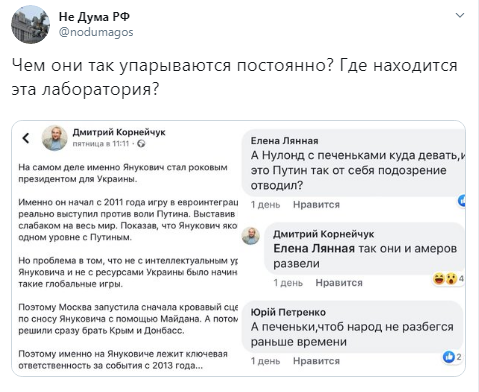Open the tagged name Елена Лянная in reply

coord(314,249)
